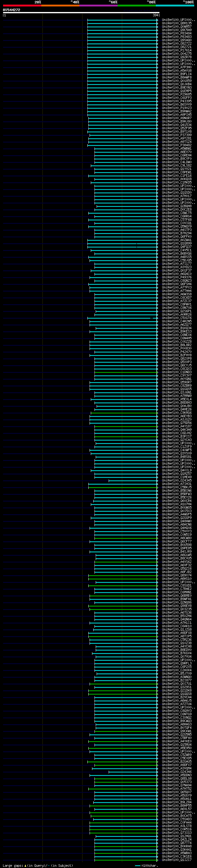Select hit label UniRef100_A4Y187
Viewport: 197px width, 868px height.
(177, 426)
